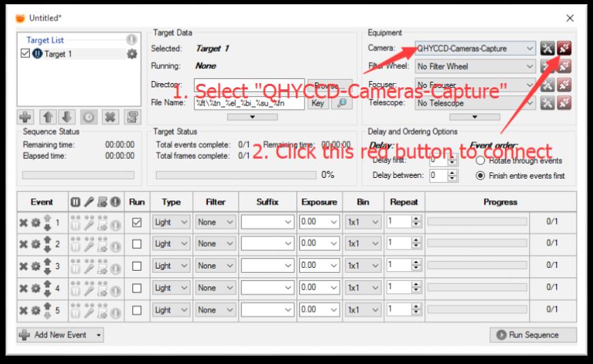The image size is (593, 364).
Task: Check Run for event 3
Action: tap(137, 266)
